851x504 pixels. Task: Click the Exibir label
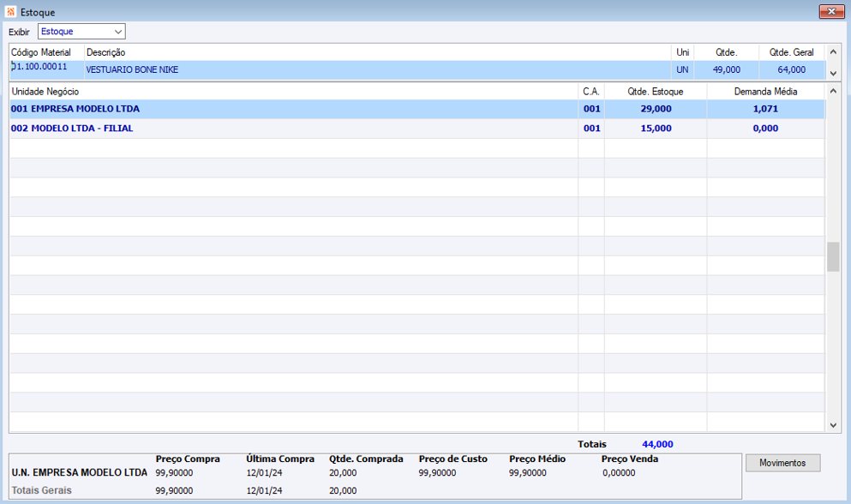point(19,32)
